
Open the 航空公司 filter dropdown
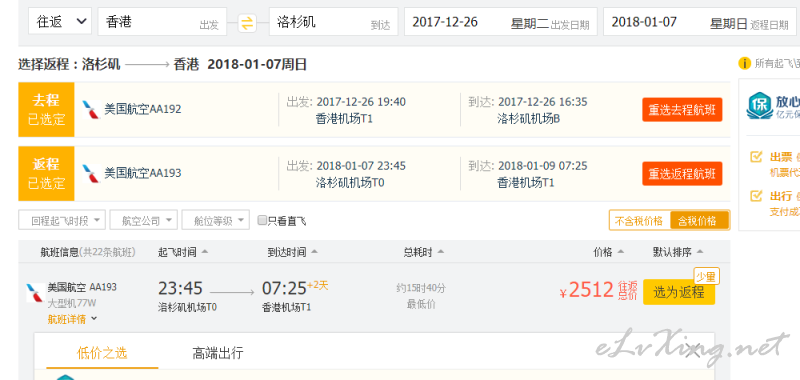[143, 220]
